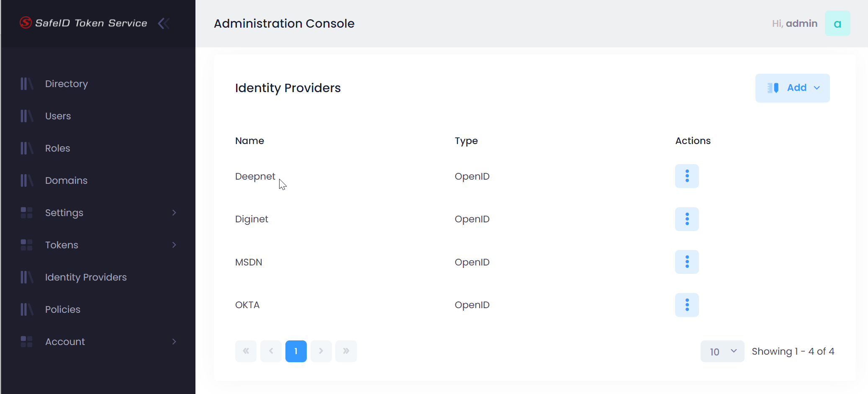Go to the last page arrow

346,351
